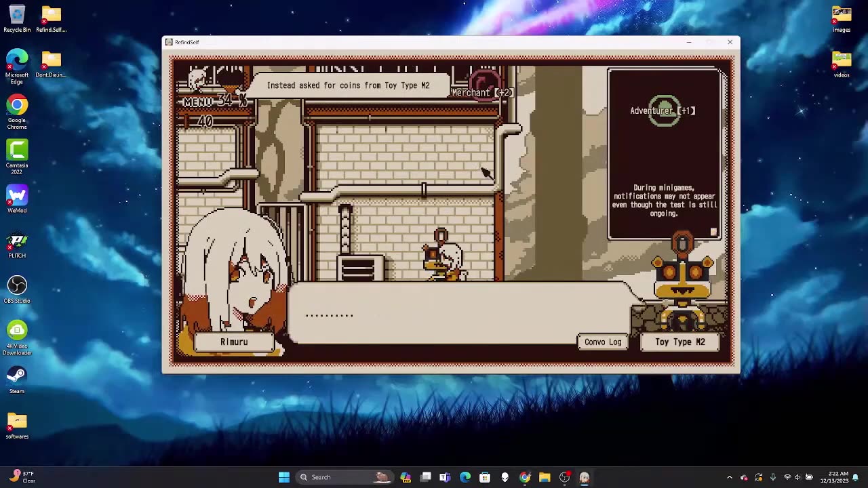Screen dimensions: 868x488
Task: Launch the WeMod desktop shortcut
Action: (17, 200)
